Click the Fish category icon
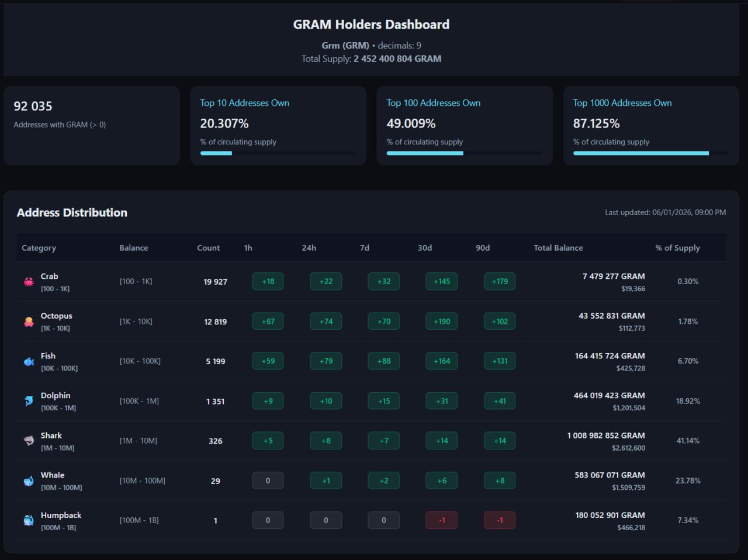The height and width of the screenshot is (560, 748). pos(29,361)
